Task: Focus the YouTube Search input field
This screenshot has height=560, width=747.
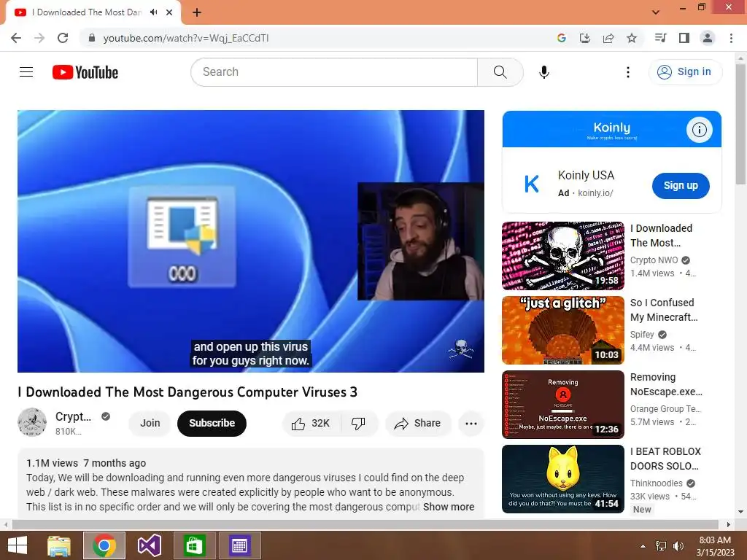Action: pos(334,72)
